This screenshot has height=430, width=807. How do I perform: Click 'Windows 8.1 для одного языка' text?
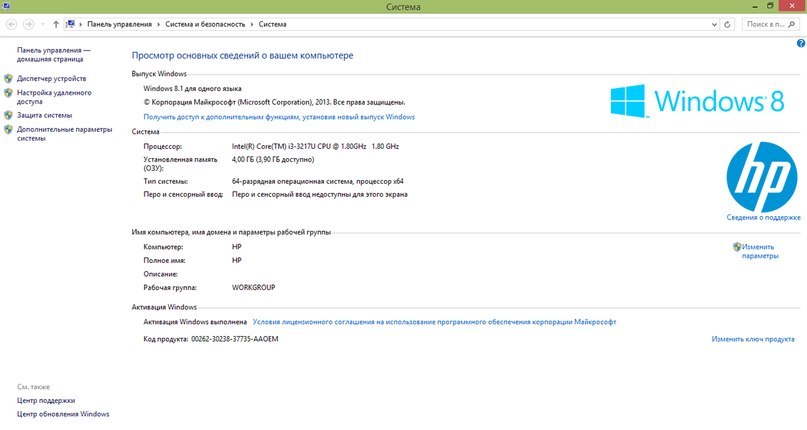[192, 89]
